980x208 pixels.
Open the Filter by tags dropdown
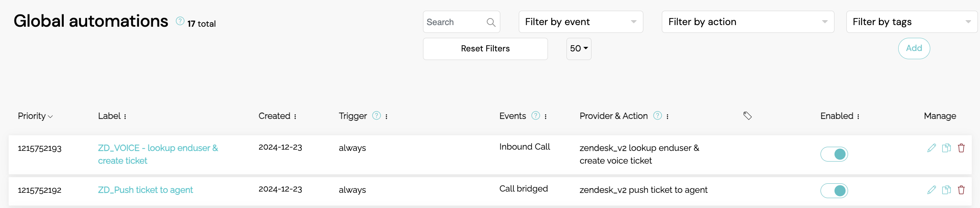pyautogui.click(x=912, y=22)
